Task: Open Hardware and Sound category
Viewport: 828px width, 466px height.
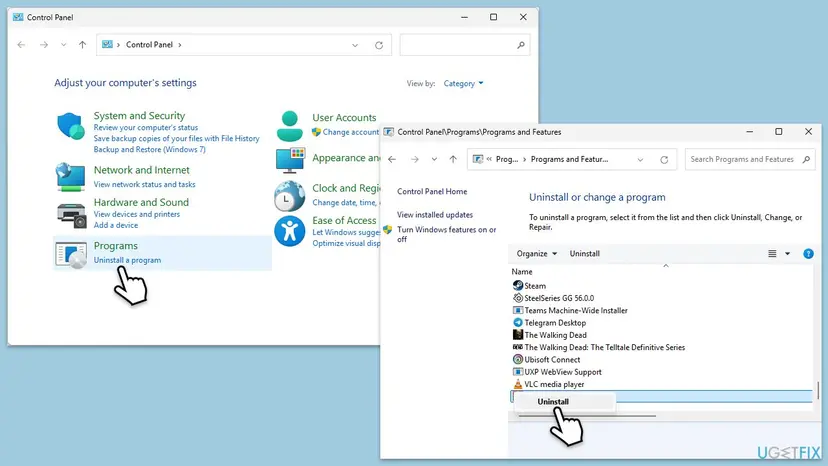Action: tap(141, 202)
